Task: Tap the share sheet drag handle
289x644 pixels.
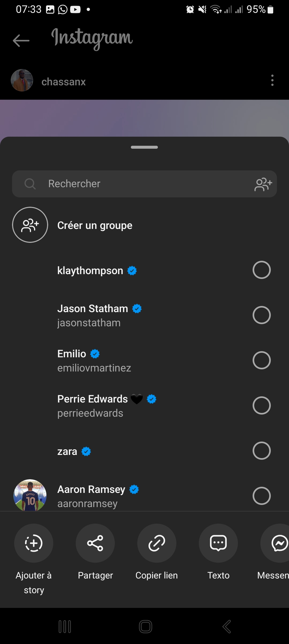Action: pyautogui.click(x=144, y=147)
